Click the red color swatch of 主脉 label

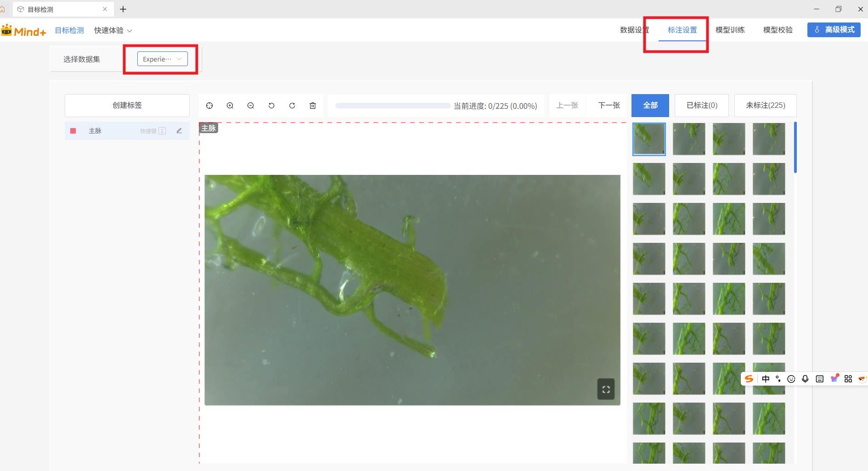(x=73, y=131)
